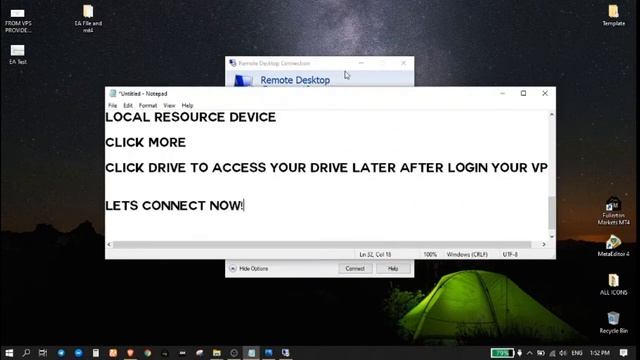The width and height of the screenshot is (640, 360).
Task: Click the horizontal scrollbar right arrow in Notepad
Action: (x=544, y=244)
